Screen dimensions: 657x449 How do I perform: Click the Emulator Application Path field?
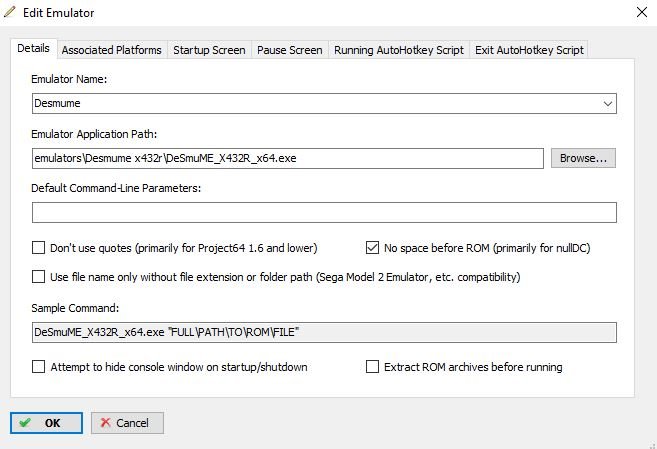coord(287,158)
